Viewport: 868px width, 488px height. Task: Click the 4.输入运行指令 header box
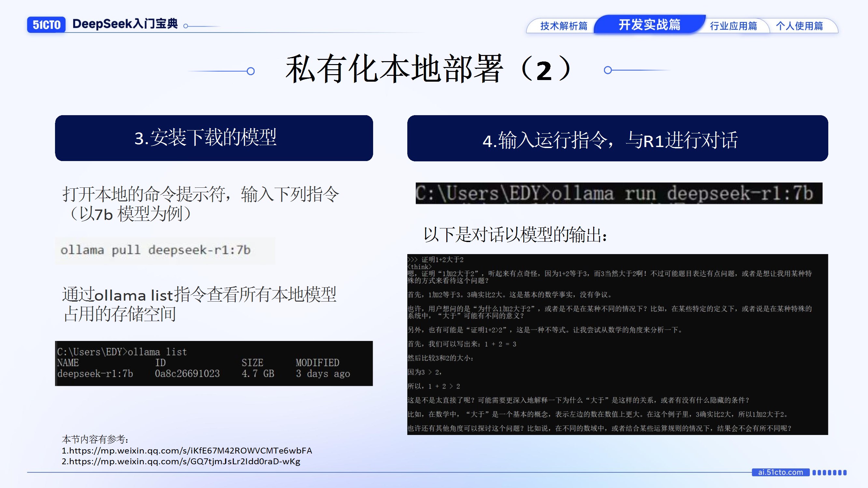[617, 138]
